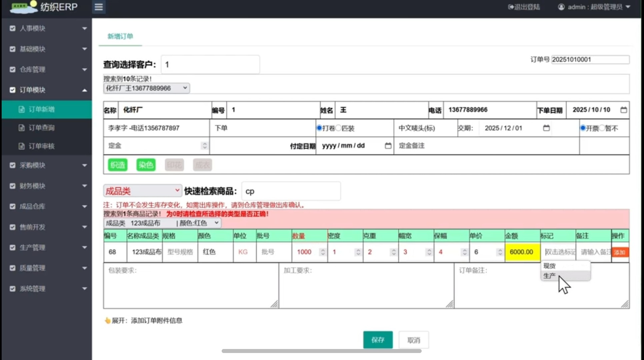Click the 订单审核 document icon in sidebar
644x360 pixels.
click(22, 146)
